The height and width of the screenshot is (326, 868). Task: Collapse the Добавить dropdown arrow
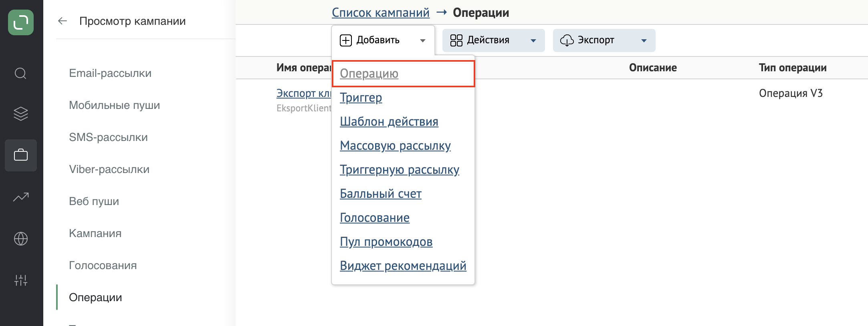(x=422, y=41)
